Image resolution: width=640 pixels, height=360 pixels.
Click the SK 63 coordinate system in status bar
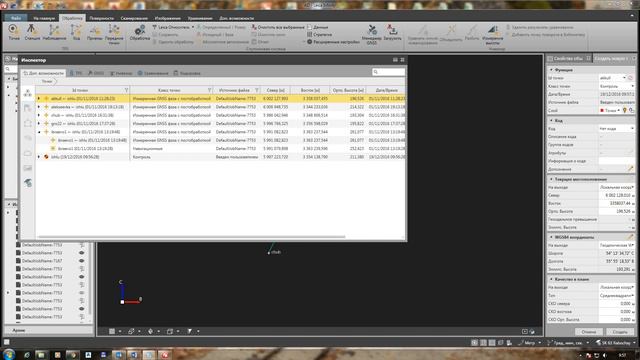616,343
